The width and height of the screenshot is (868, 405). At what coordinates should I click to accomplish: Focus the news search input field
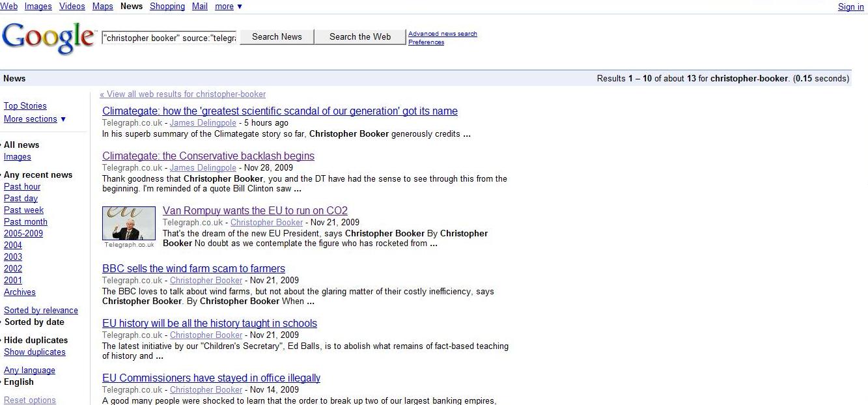169,38
